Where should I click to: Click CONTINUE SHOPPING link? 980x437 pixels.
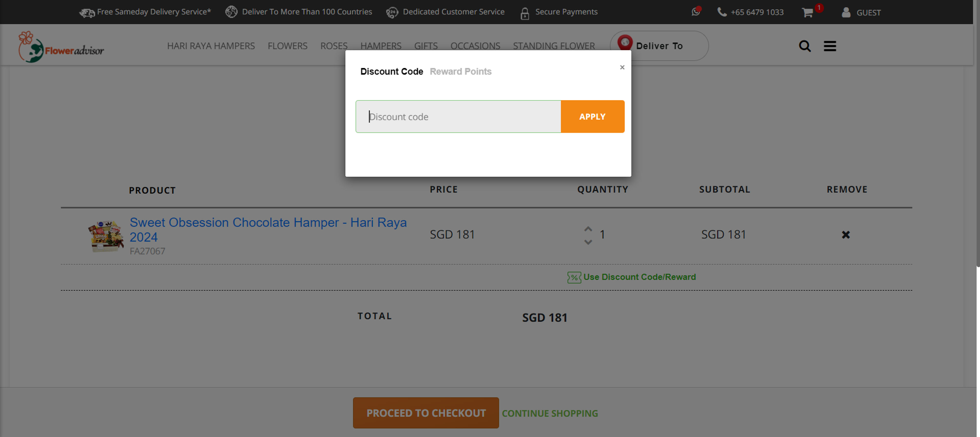(550, 413)
